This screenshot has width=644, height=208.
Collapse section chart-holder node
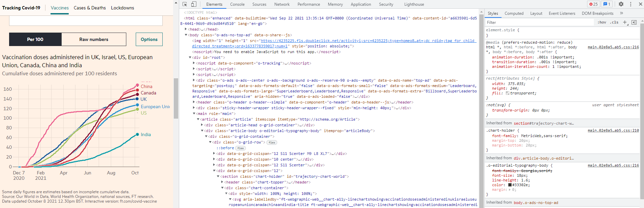pyautogui.click(x=218, y=176)
